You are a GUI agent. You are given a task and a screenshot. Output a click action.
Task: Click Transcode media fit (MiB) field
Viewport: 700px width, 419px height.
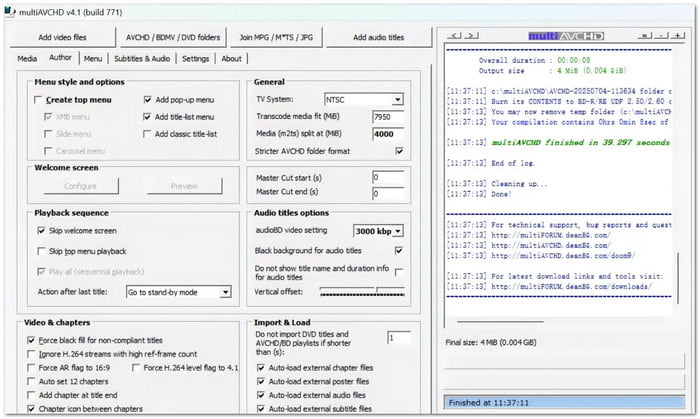[388, 117]
